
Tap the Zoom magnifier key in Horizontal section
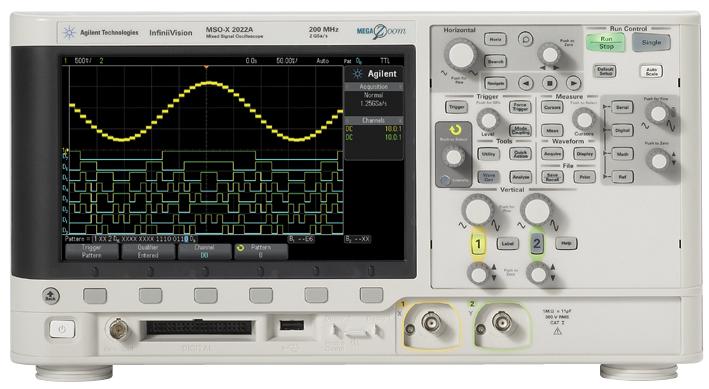525,39
